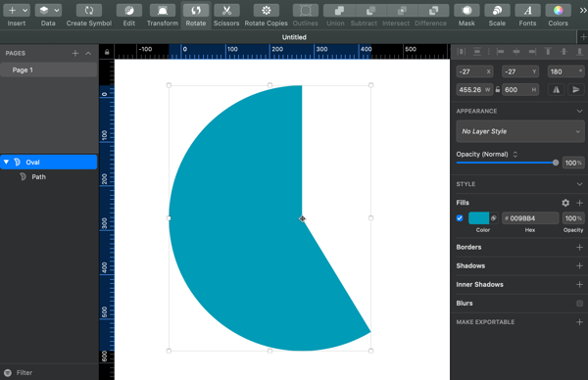Distribute layers horizontally

tap(462, 51)
